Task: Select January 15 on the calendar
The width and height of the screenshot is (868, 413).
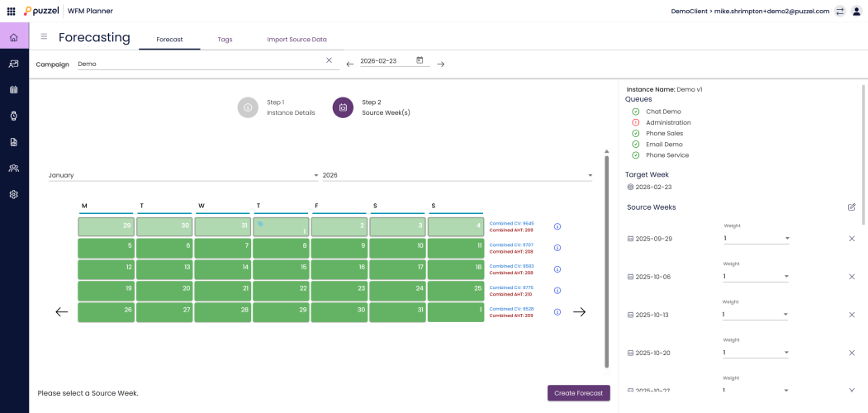Action: 280,269
